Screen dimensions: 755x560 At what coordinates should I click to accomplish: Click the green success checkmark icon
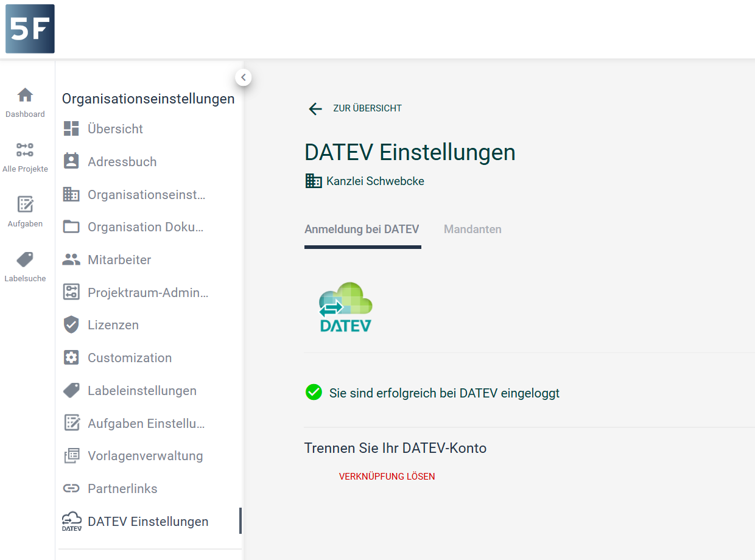point(314,392)
